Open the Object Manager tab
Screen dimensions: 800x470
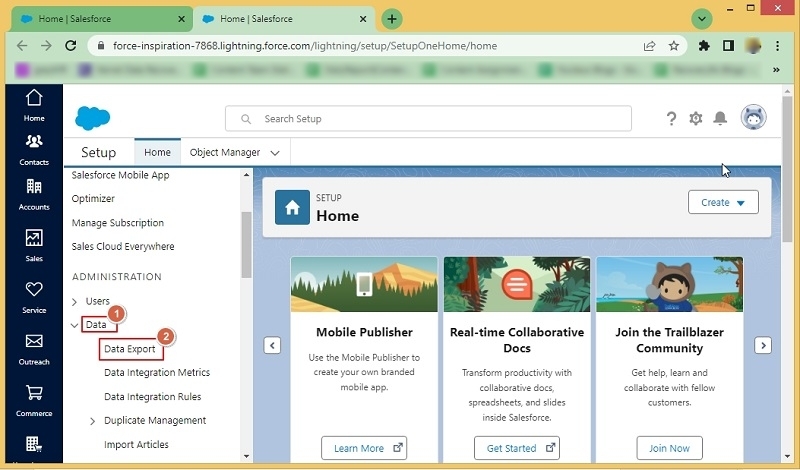coord(225,152)
